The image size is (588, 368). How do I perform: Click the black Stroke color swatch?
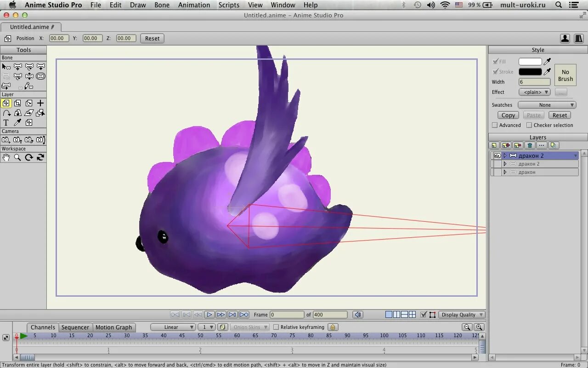click(530, 72)
